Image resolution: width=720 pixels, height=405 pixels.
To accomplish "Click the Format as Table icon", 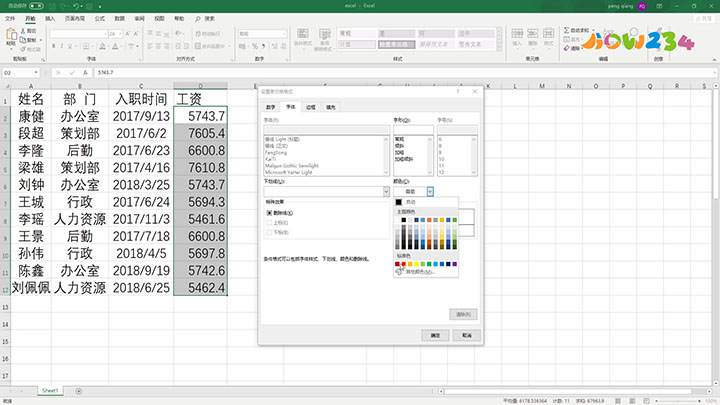I will click(325, 34).
